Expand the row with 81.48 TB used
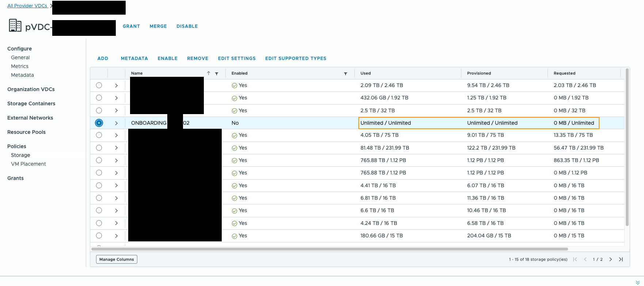The height and width of the screenshot is (286, 644). tap(117, 148)
